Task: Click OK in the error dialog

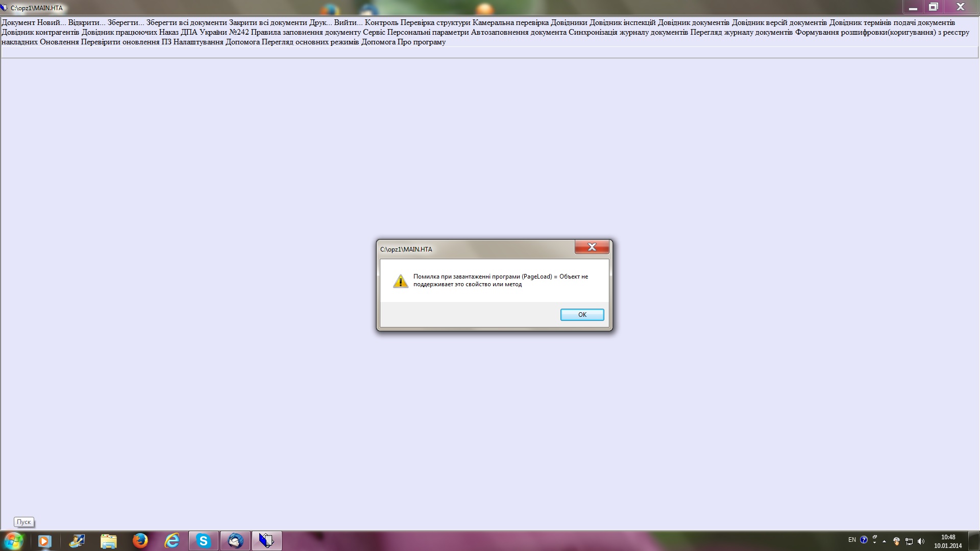Action: [582, 315]
